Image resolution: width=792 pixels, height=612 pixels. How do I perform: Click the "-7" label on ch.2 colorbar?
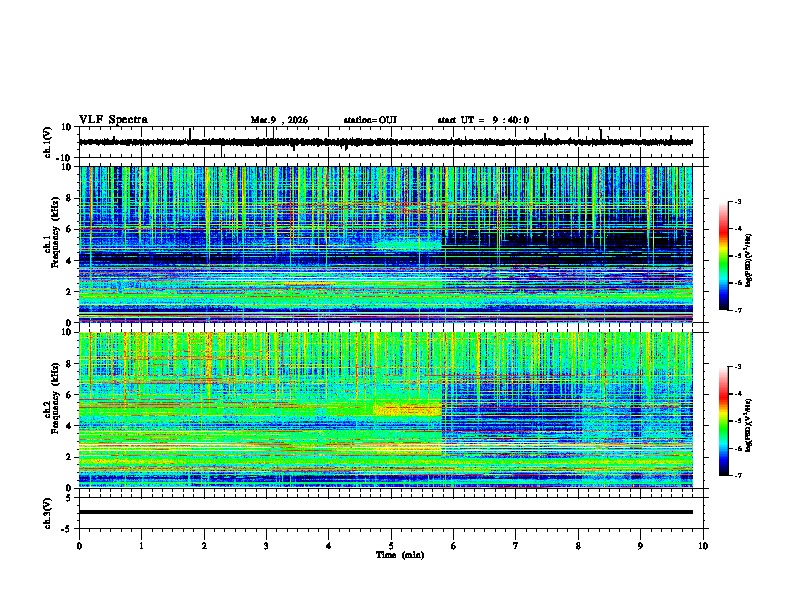click(737, 475)
